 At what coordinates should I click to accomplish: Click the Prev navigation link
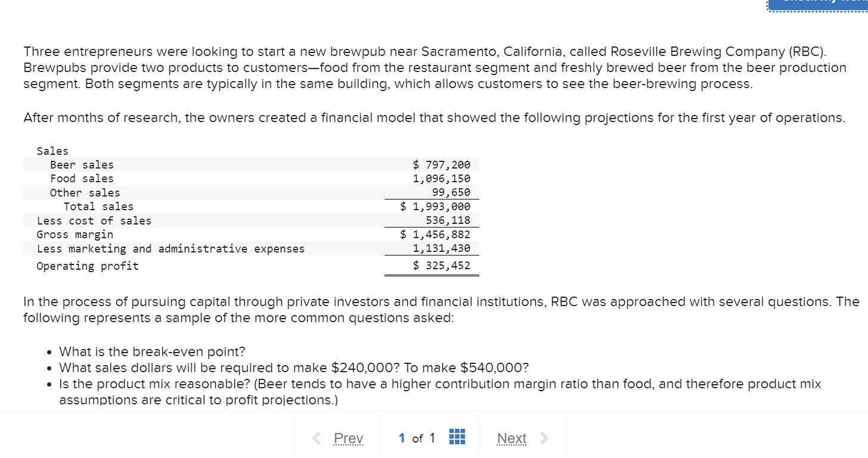pyautogui.click(x=348, y=438)
